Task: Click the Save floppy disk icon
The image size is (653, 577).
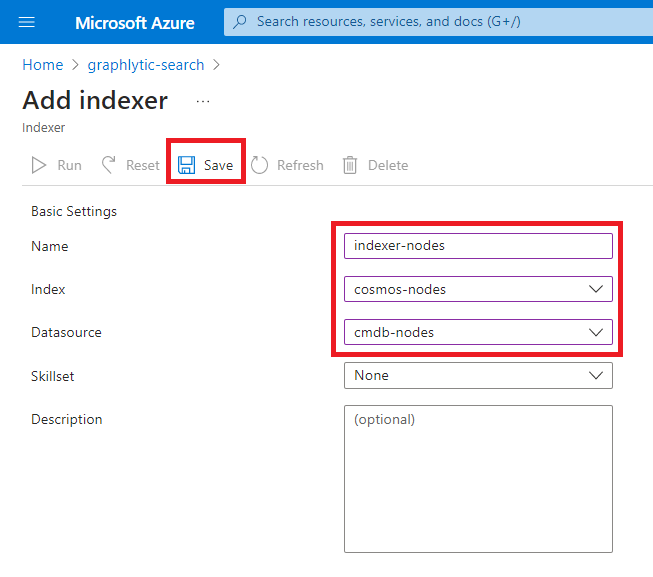Action: (x=186, y=165)
